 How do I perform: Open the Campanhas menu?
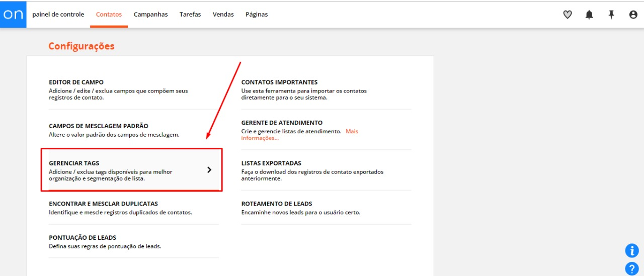pos(150,15)
